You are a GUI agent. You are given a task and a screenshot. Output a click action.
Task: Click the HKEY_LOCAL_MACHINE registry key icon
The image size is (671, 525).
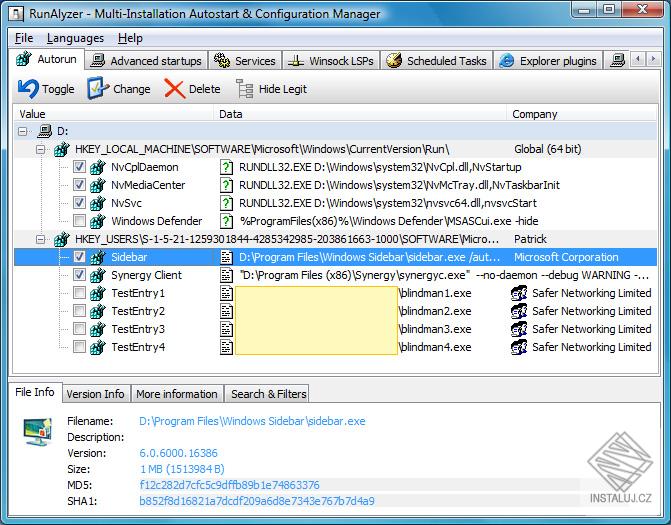tap(62, 149)
